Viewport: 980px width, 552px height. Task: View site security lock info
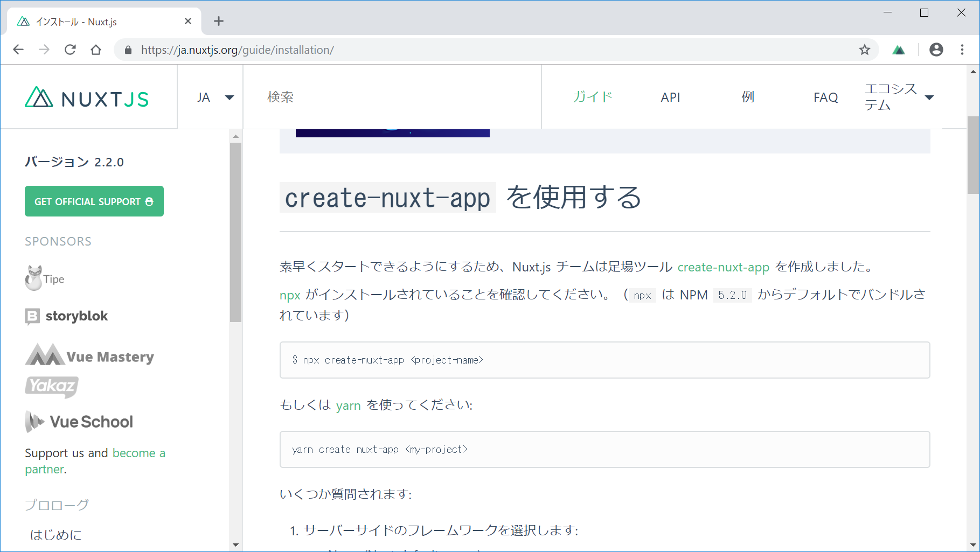pyautogui.click(x=128, y=50)
